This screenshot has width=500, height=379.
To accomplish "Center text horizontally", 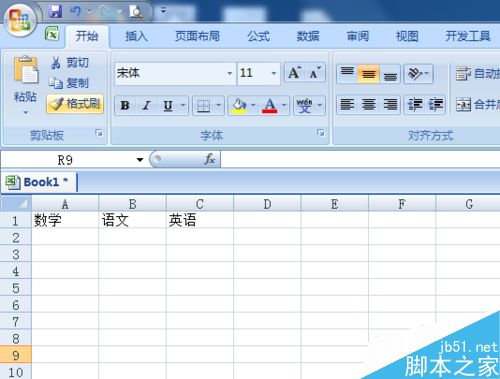I will point(368,105).
